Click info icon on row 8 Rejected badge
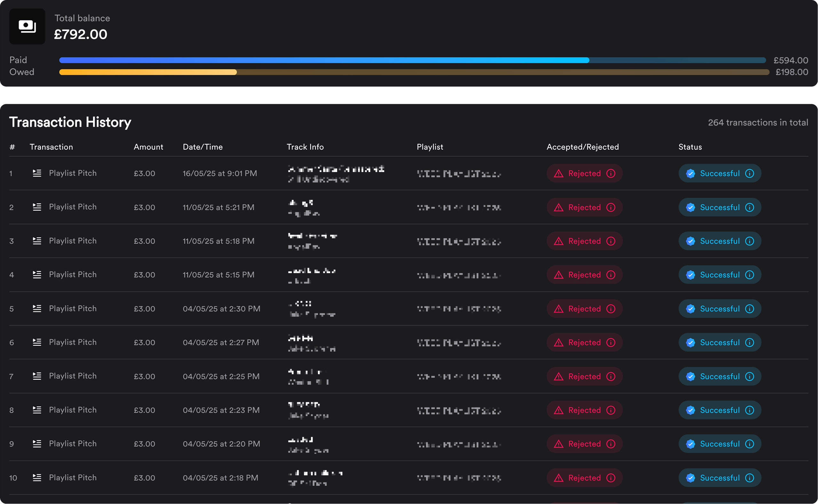The image size is (818, 504). tap(611, 410)
